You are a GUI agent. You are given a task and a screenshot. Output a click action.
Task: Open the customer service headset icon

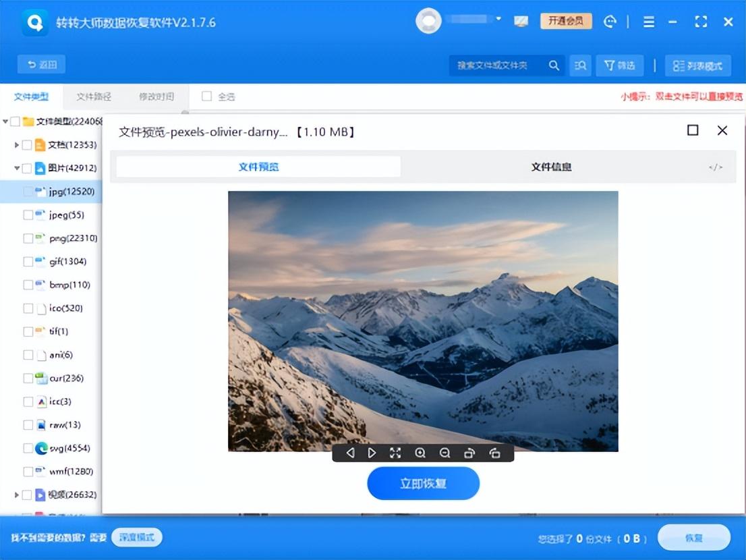[x=610, y=21]
